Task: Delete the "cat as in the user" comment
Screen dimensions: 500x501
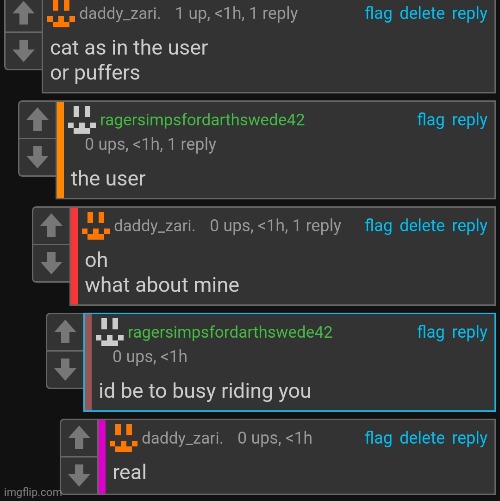Action: click(422, 14)
